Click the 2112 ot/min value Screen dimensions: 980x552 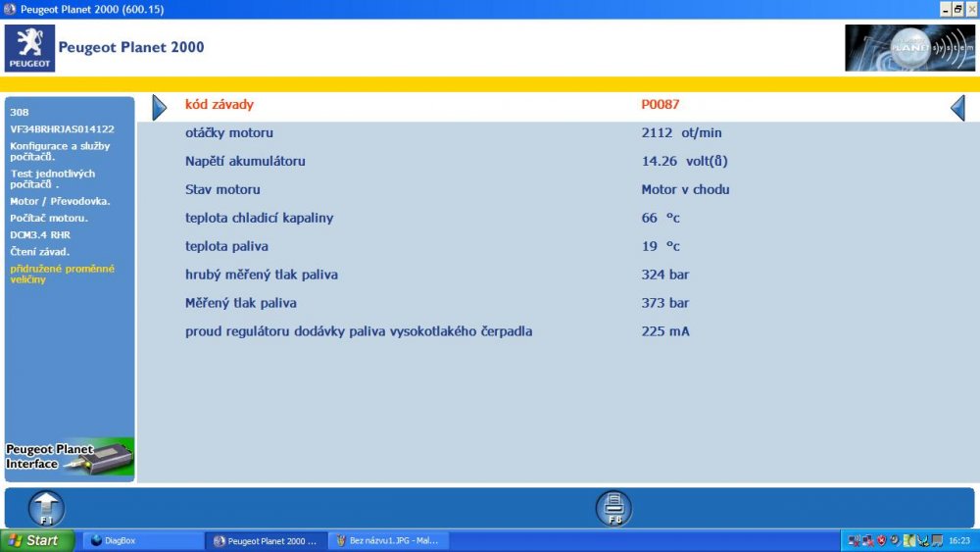pyautogui.click(x=681, y=132)
